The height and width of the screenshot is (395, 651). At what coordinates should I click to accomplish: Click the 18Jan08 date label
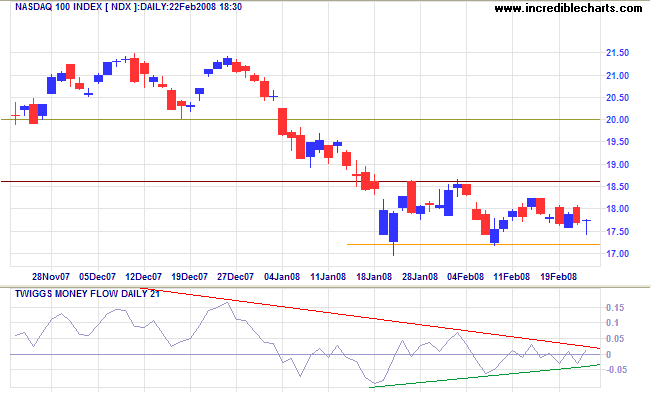(x=374, y=277)
